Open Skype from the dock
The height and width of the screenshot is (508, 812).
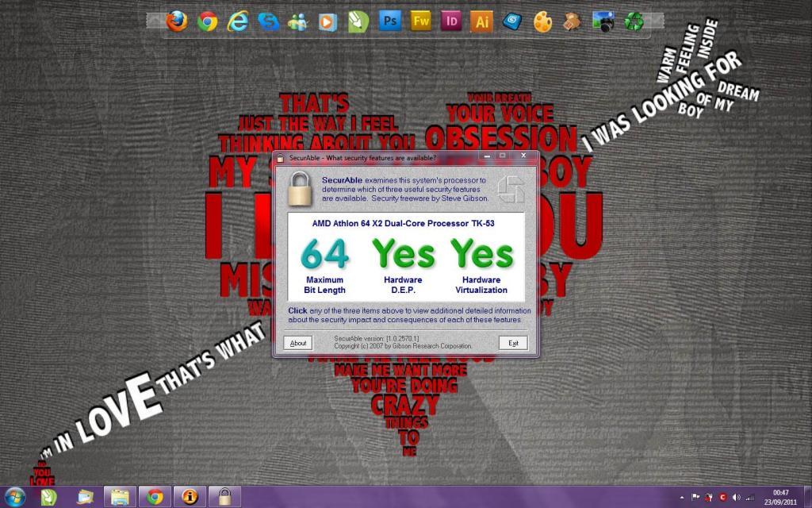tap(268, 21)
